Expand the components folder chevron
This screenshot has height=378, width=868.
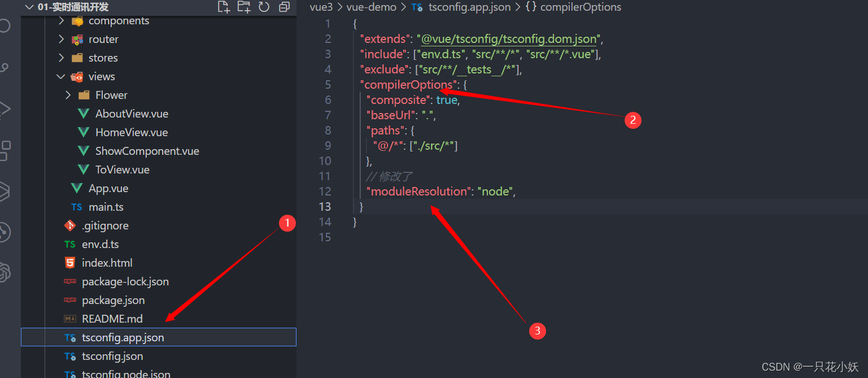(61, 21)
